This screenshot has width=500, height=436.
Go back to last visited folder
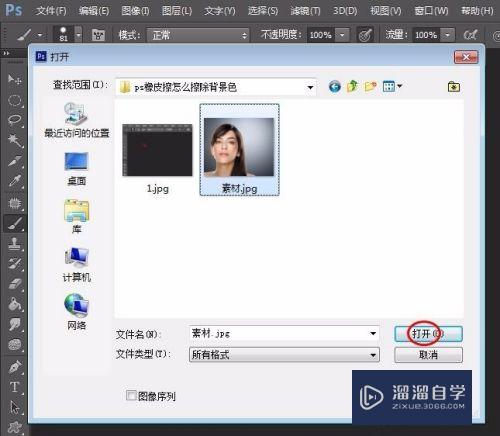pos(334,87)
